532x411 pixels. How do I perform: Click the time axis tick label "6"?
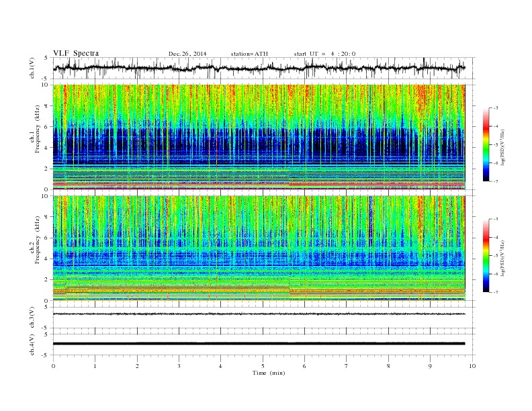(305, 366)
